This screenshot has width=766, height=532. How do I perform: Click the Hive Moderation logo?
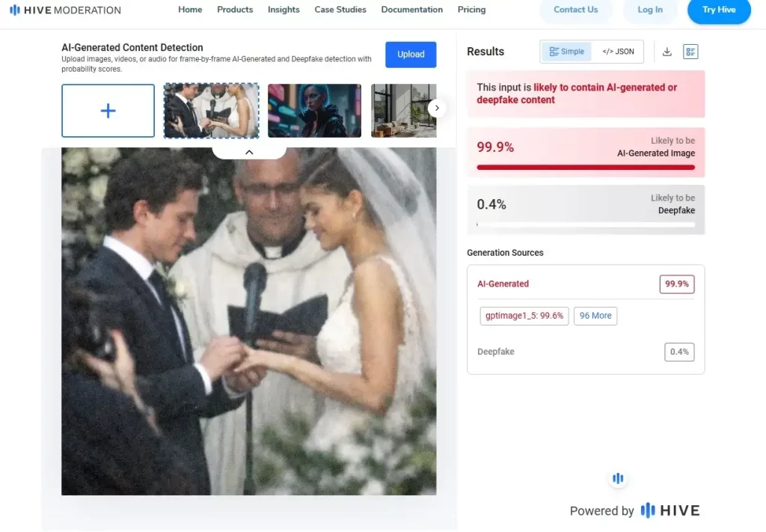pyautogui.click(x=65, y=10)
